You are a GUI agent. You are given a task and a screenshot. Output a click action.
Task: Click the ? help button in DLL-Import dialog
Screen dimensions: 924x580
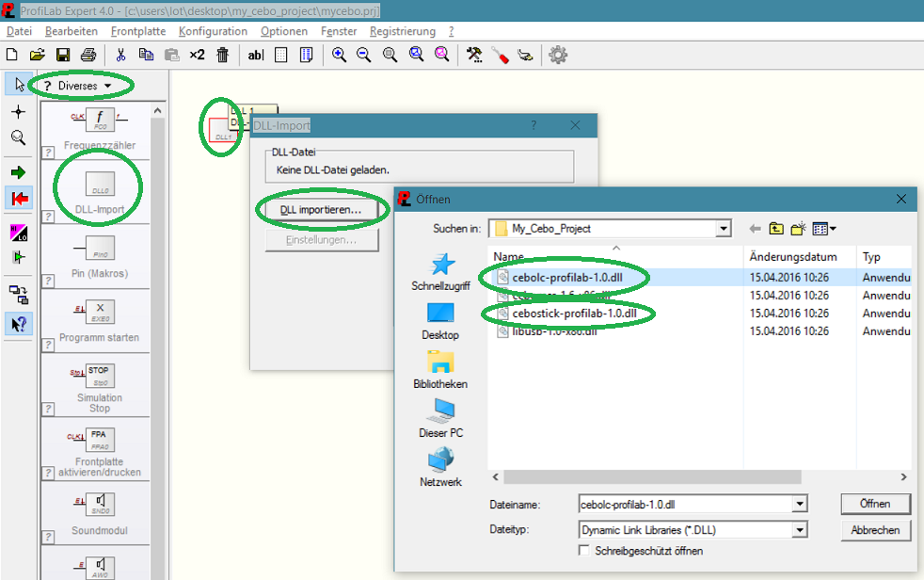point(534,125)
